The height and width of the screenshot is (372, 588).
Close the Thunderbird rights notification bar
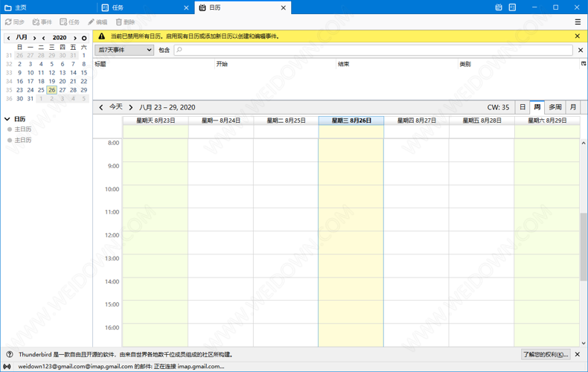click(578, 354)
